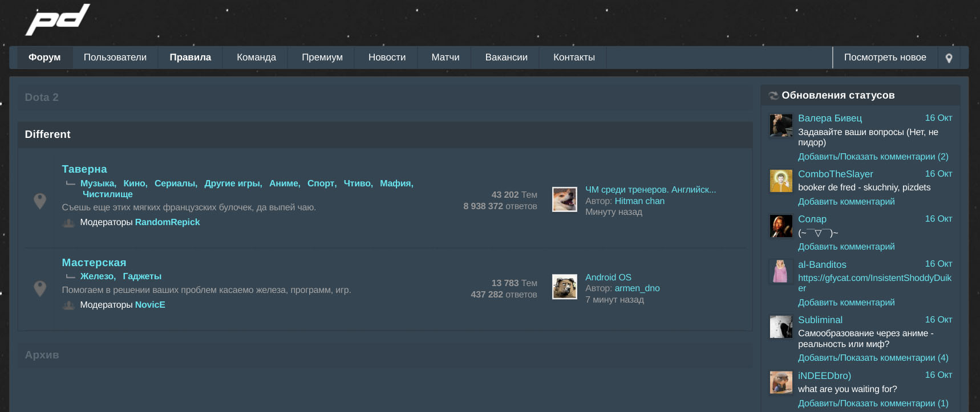The width and height of the screenshot is (980, 412).
Task: Open the Спорт subforum
Action: click(x=321, y=183)
